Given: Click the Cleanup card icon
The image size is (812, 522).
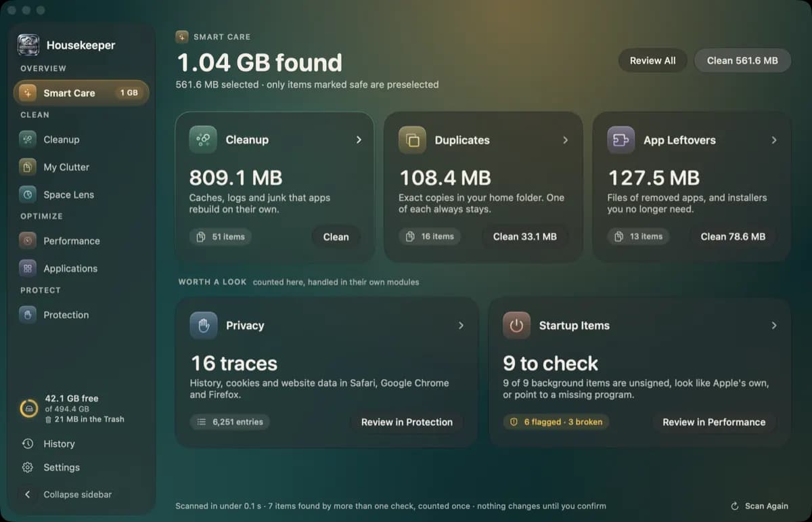Looking at the screenshot, I should [203, 139].
